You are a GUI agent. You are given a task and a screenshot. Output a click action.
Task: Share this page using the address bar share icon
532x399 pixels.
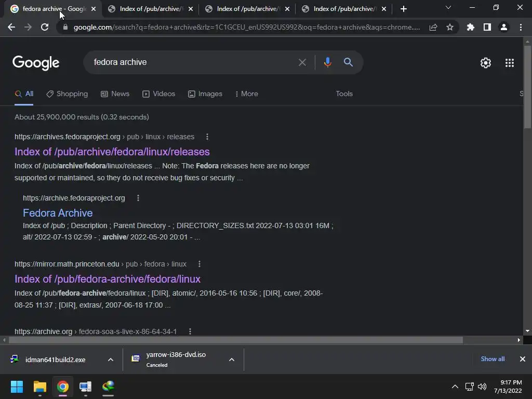pos(433,27)
